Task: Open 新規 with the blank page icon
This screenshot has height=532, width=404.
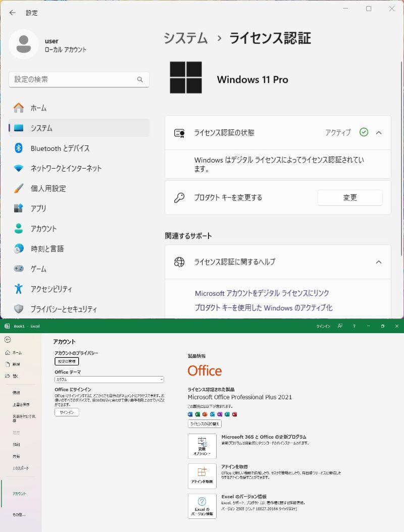Action: tap(8, 364)
